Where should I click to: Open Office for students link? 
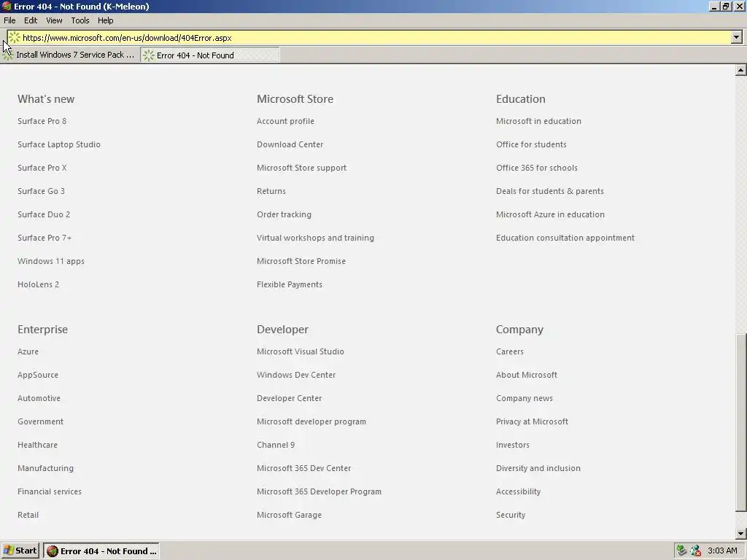[531, 144]
